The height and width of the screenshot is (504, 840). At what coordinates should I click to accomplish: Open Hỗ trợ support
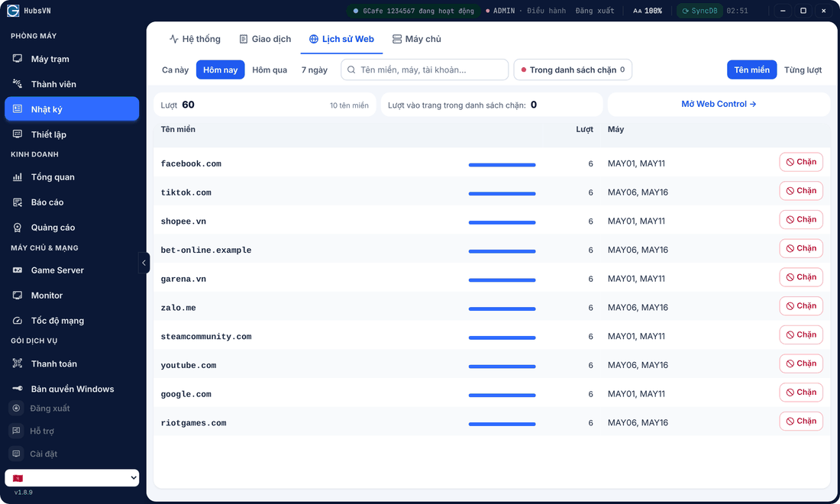(72, 431)
